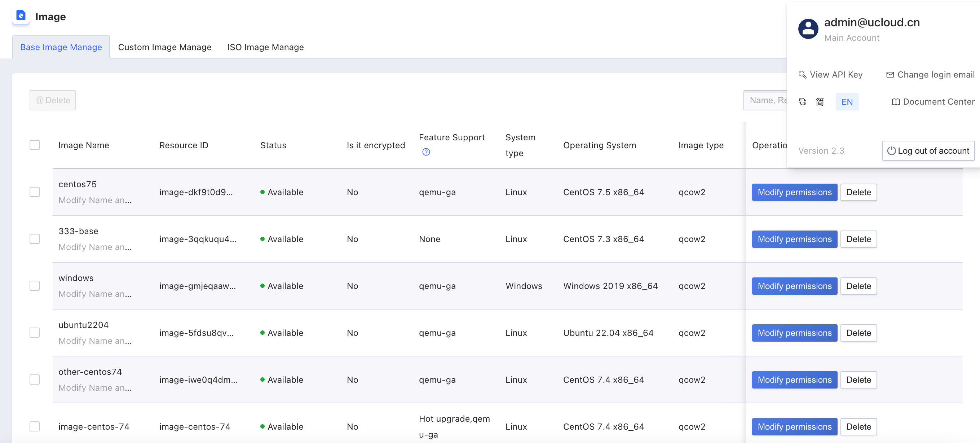Select EN language option
The image size is (980, 443).
point(847,102)
